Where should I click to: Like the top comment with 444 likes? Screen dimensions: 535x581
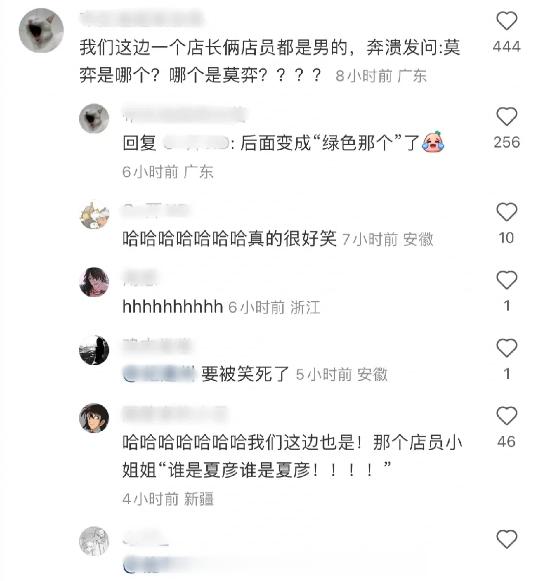point(506,20)
